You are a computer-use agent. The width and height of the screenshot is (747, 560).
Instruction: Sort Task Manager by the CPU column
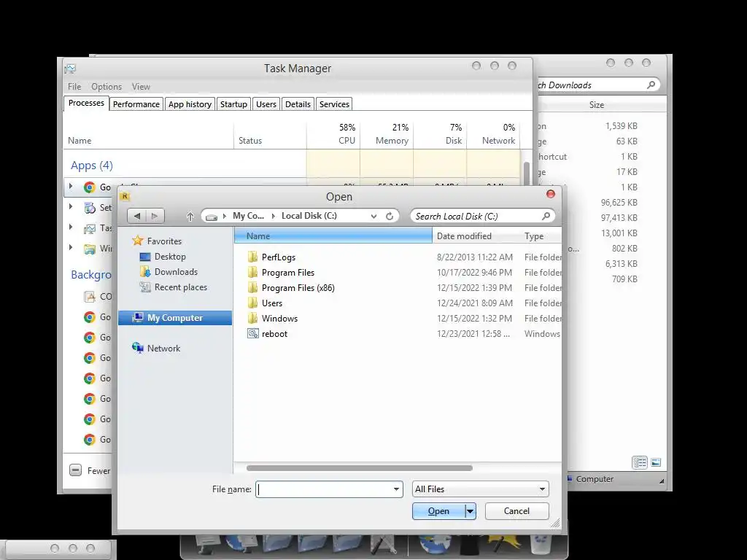pyautogui.click(x=333, y=134)
